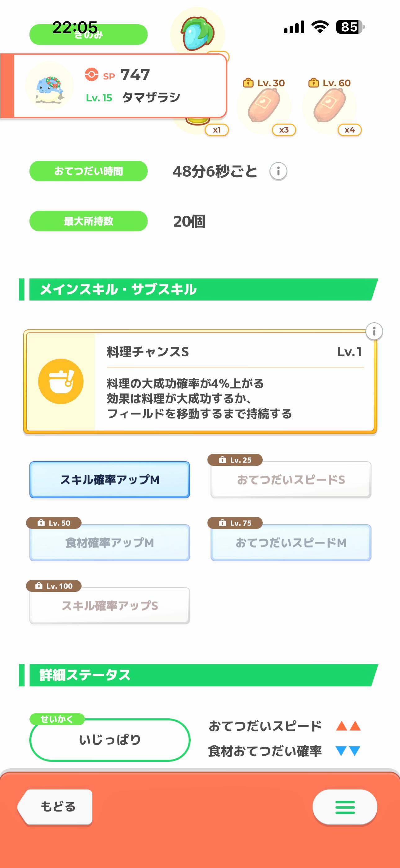Tap the orange おてつだいスピード up arrows
Viewport: 400px width, 868px height.
point(348,726)
